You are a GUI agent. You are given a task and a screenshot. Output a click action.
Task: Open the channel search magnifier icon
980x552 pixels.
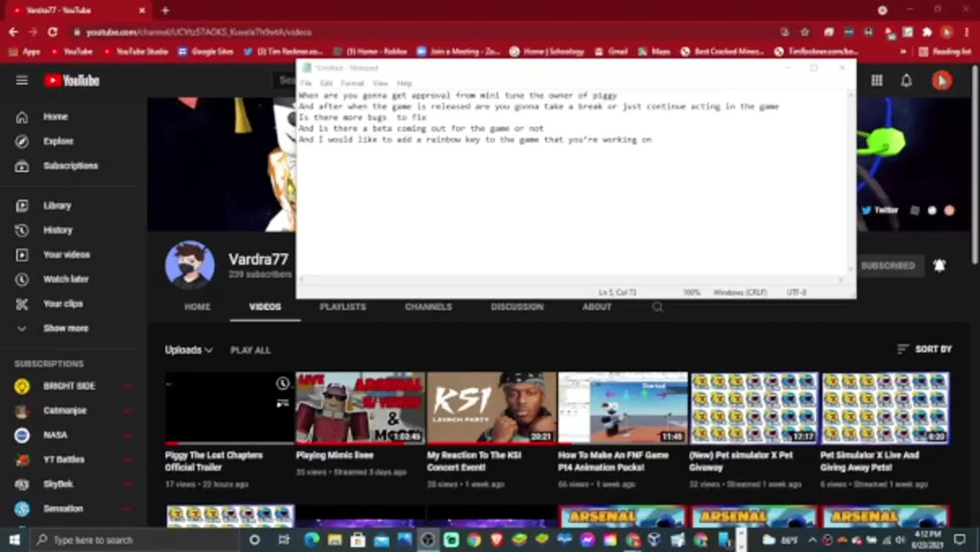(658, 307)
